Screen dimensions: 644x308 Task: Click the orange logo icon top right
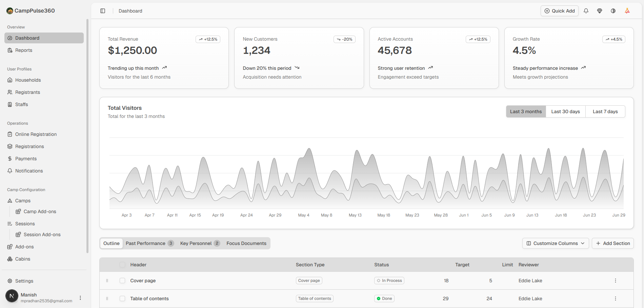627,11
